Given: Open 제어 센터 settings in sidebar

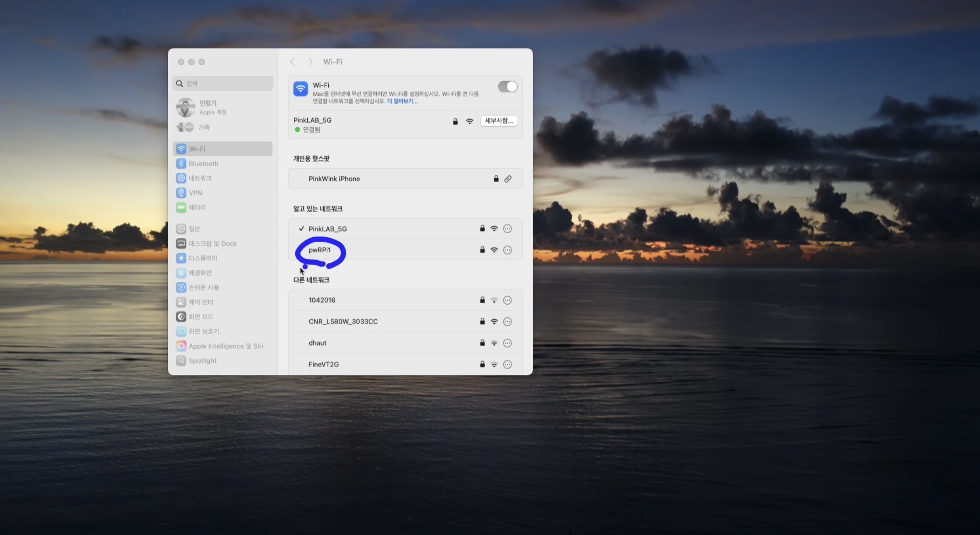Looking at the screenshot, I should [x=201, y=302].
